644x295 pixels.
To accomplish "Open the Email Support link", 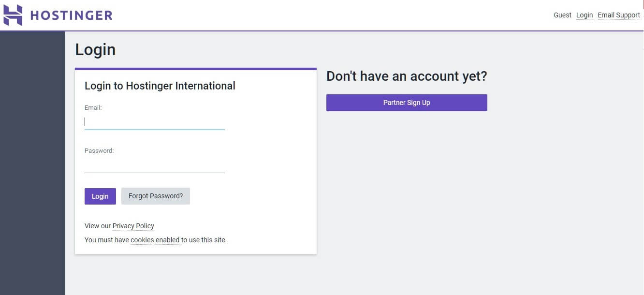I will pos(619,15).
